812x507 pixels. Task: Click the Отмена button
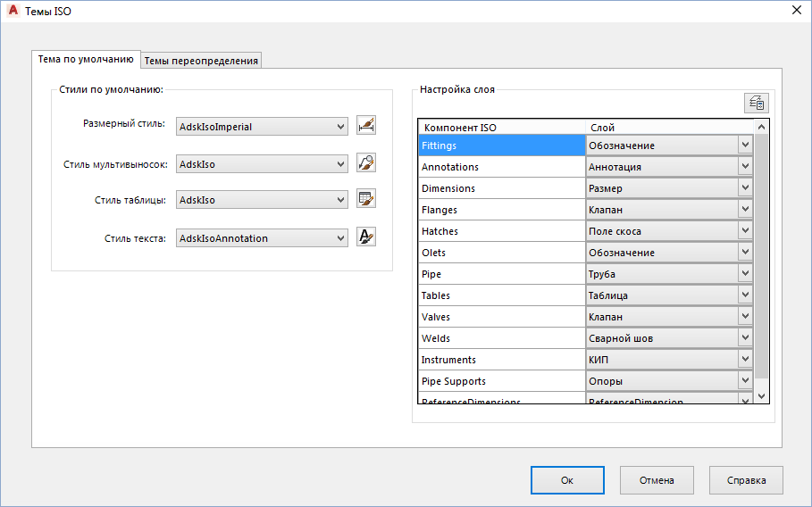point(657,480)
